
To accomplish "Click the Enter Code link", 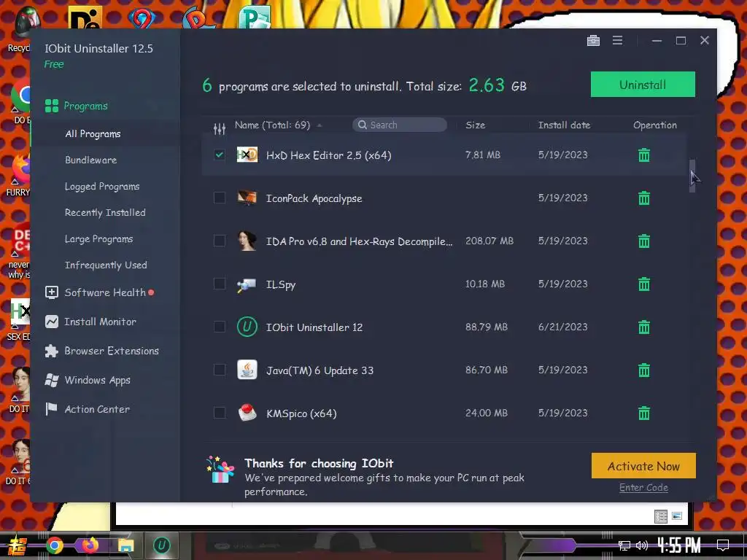I will 643,488.
